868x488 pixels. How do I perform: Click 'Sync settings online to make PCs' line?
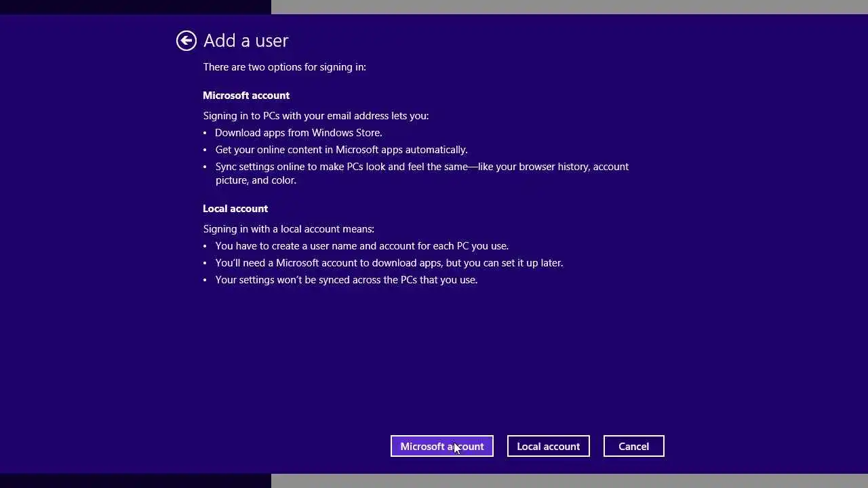coord(422,167)
